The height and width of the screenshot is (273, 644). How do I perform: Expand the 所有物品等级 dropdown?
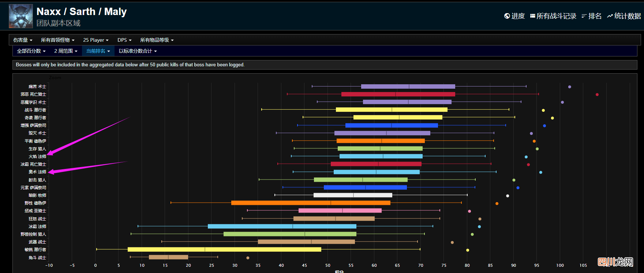tap(157, 40)
